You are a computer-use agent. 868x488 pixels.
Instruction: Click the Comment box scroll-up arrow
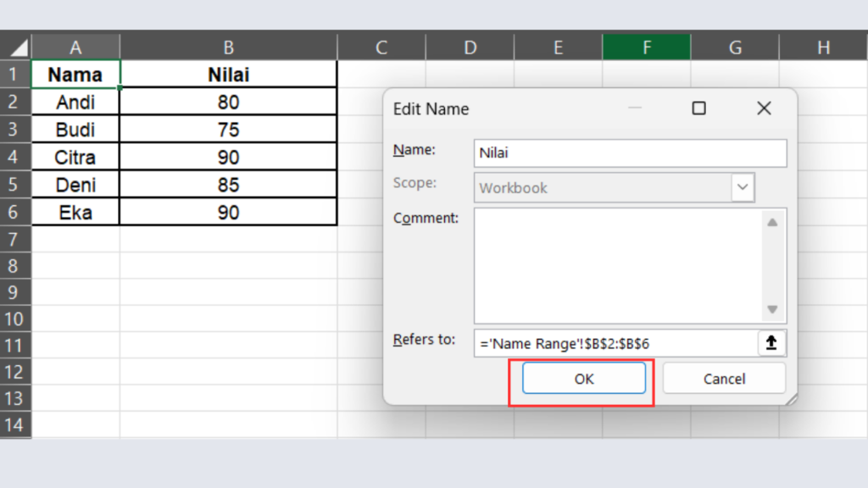(x=771, y=223)
